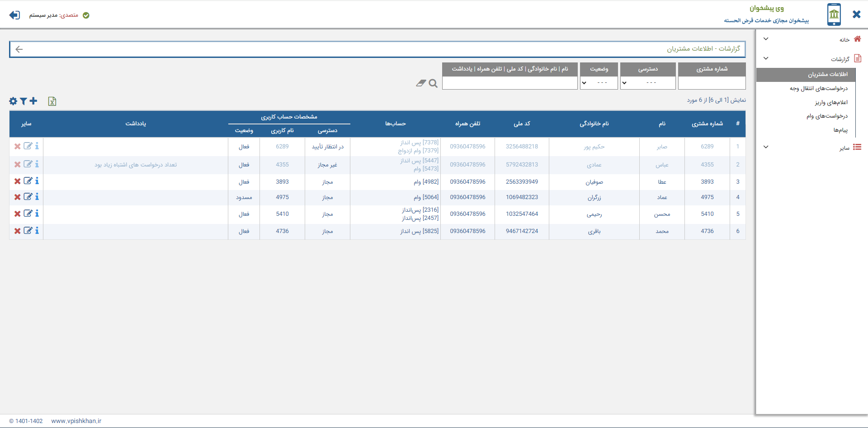Open the دسترسی filter dropdown
Screen dimensions: 868x428
tap(647, 83)
